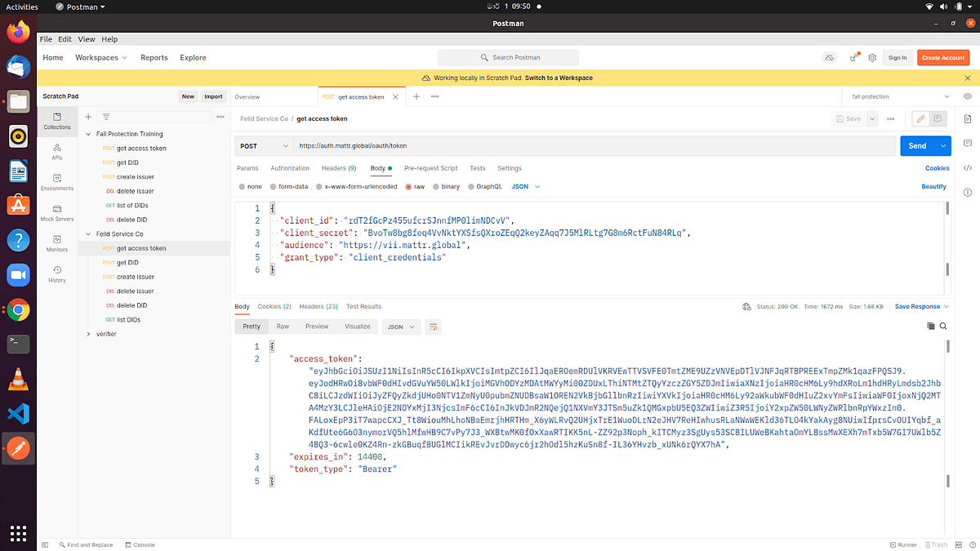The width and height of the screenshot is (980, 551).
Task: Click the collection filter icon
Action: [x=106, y=117]
